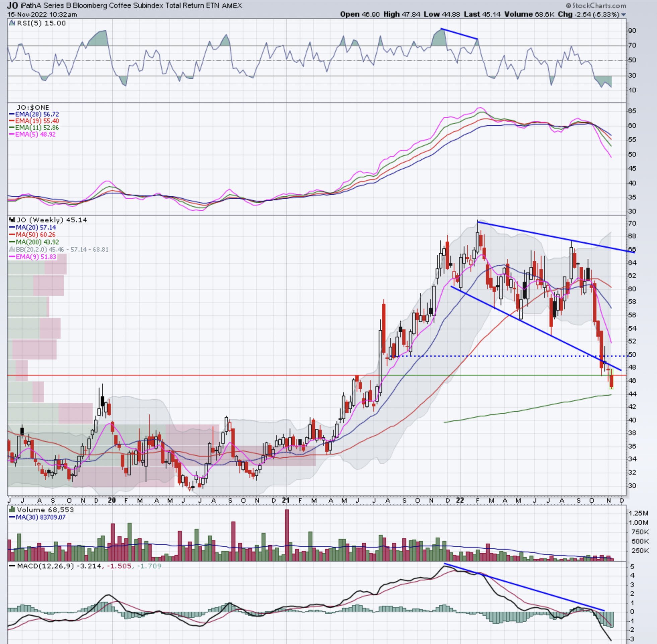
Task: Click the JO:$ONE panel title
Action: tap(33, 107)
